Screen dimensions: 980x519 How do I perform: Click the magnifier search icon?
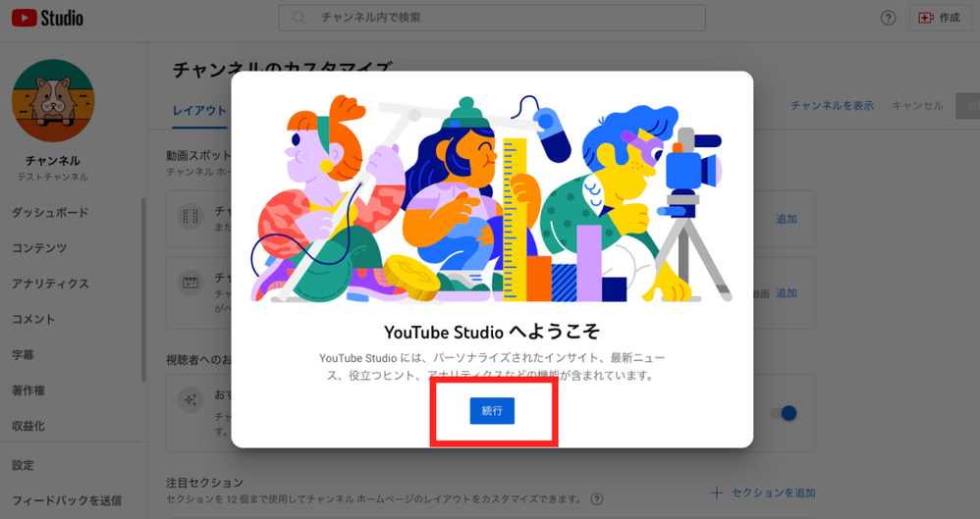(x=299, y=18)
